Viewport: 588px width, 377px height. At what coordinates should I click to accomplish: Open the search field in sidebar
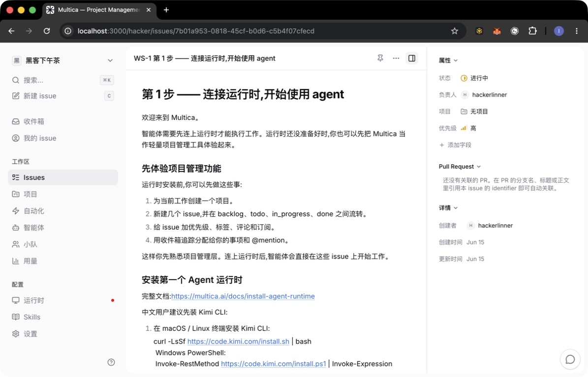(63, 80)
